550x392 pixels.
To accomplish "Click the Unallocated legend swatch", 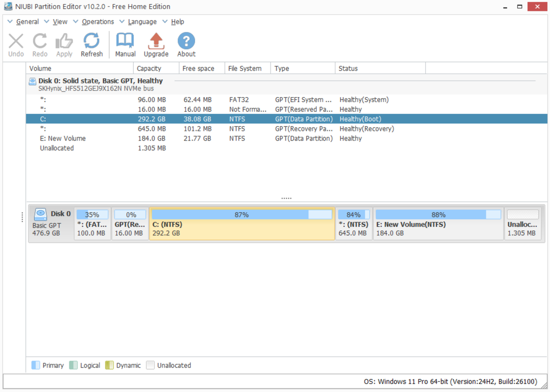I will click(x=151, y=365).
